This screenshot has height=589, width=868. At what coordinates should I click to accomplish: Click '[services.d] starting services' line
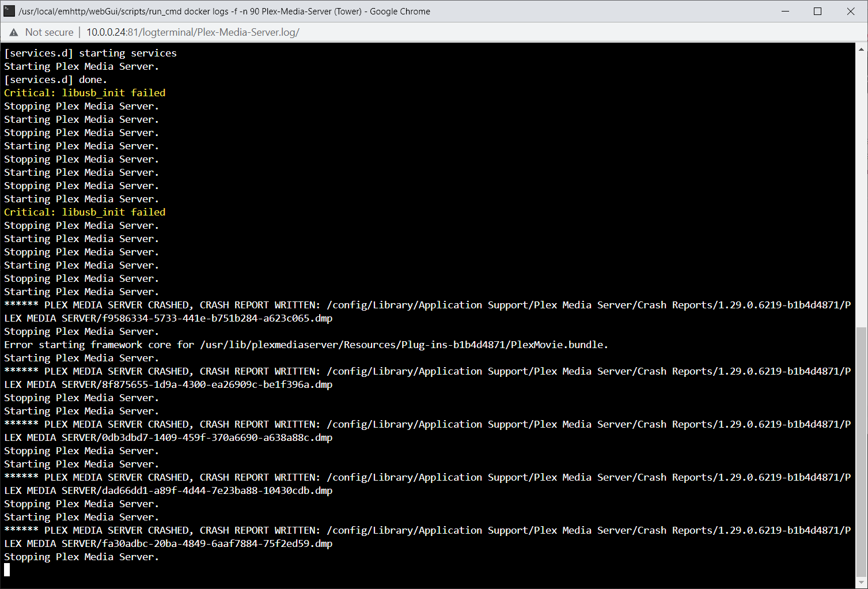(x=90, y=53)
